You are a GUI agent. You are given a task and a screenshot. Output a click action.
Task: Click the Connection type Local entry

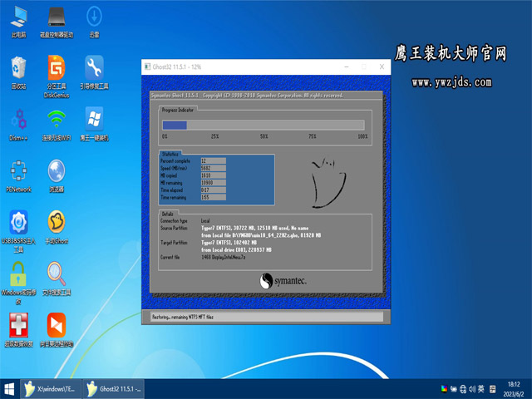click(205, 220)
